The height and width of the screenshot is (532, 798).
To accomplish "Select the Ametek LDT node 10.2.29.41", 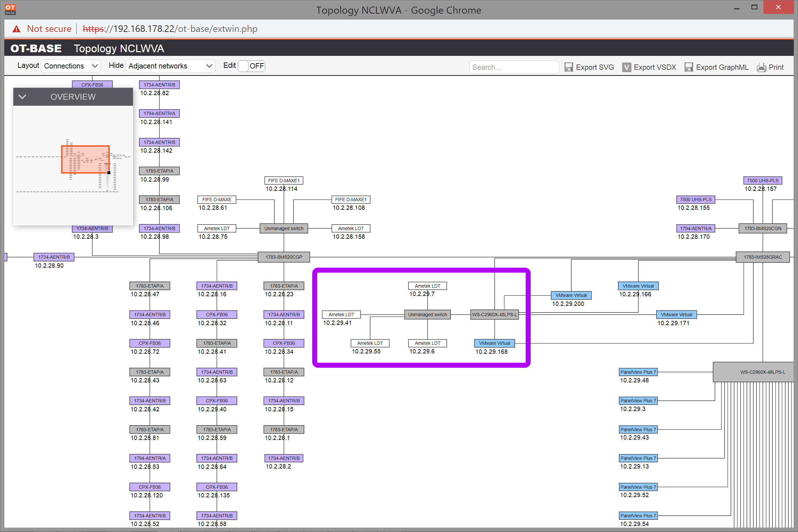I will point(341,315).
